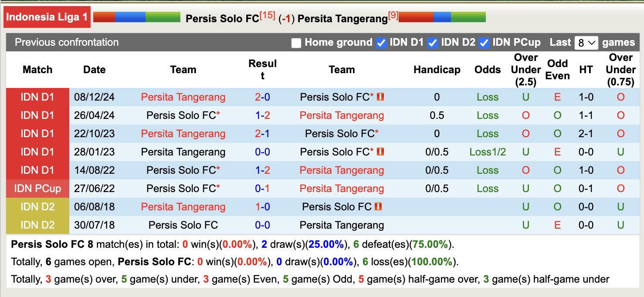This screenshot has height=297, width=644.
Task: Select the IDN D1 league badge on the top match row
Action: 37,97
